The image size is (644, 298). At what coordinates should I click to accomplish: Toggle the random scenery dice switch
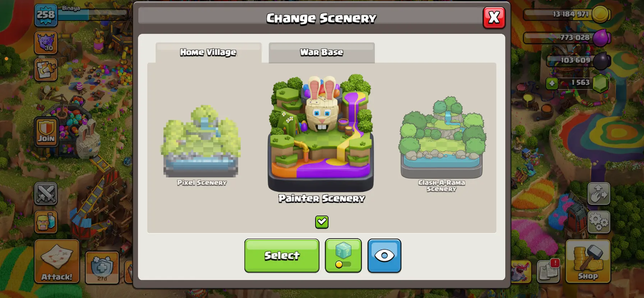coord(343,256)
